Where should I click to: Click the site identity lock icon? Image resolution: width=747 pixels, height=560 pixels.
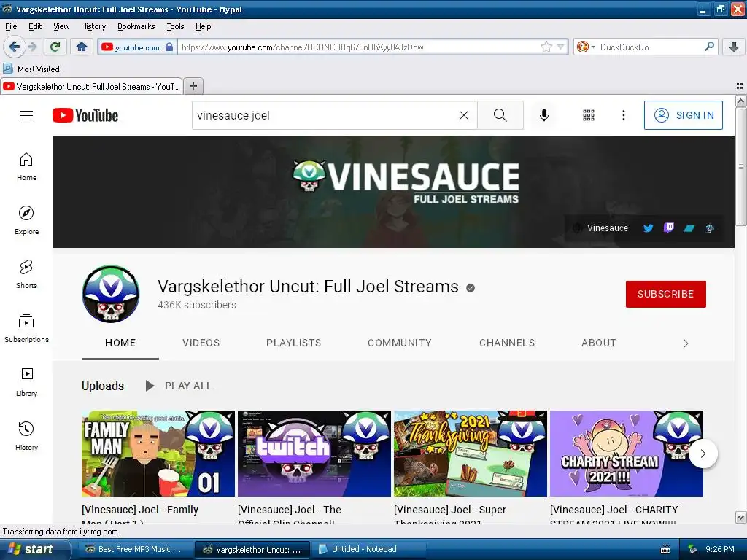point(169,47)
